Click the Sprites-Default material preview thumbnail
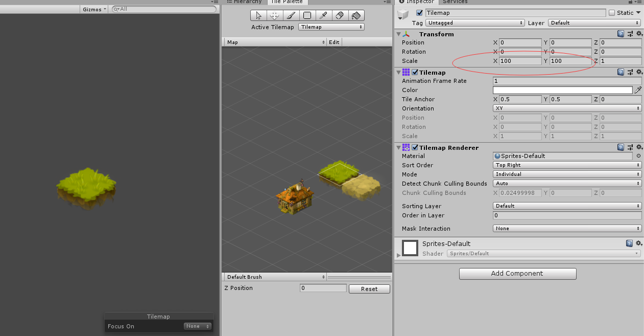The image size is (644, 336). pos(410,248)
